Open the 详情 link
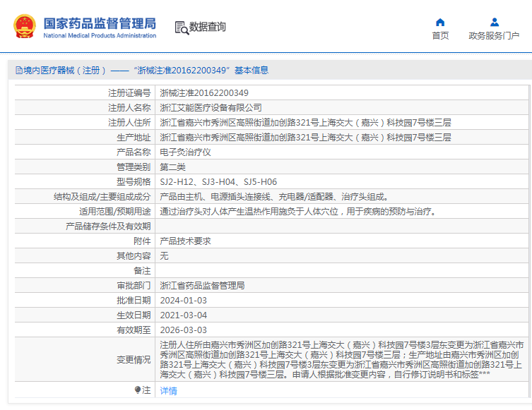The image size is (532, 410). [168, 391]
